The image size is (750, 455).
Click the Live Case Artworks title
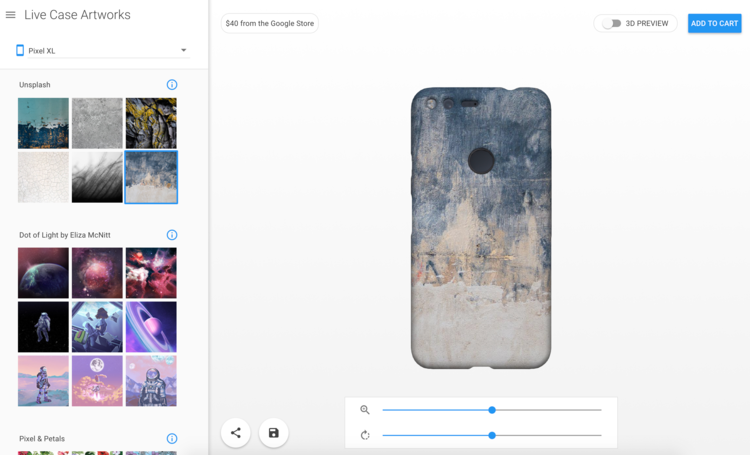pos(77,15)
